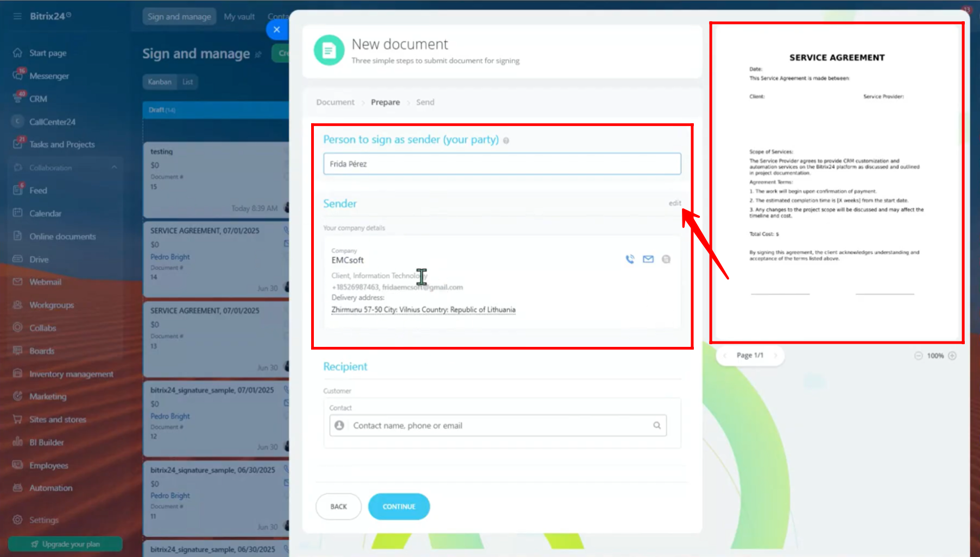Select Sign and manage tab
Viewport: 980px width, 557px height.
[x=179, y=17]
